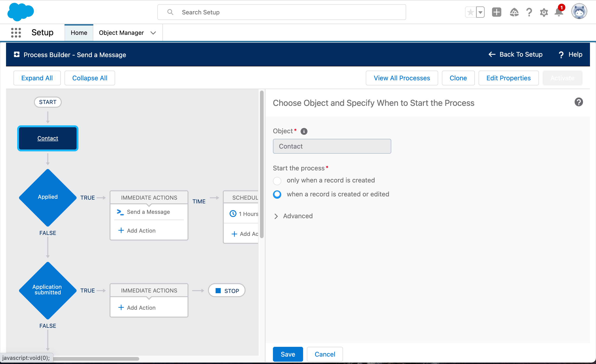Cancel the object selection changes
Viewport: 596px width, 364px height.
point(325,354)
